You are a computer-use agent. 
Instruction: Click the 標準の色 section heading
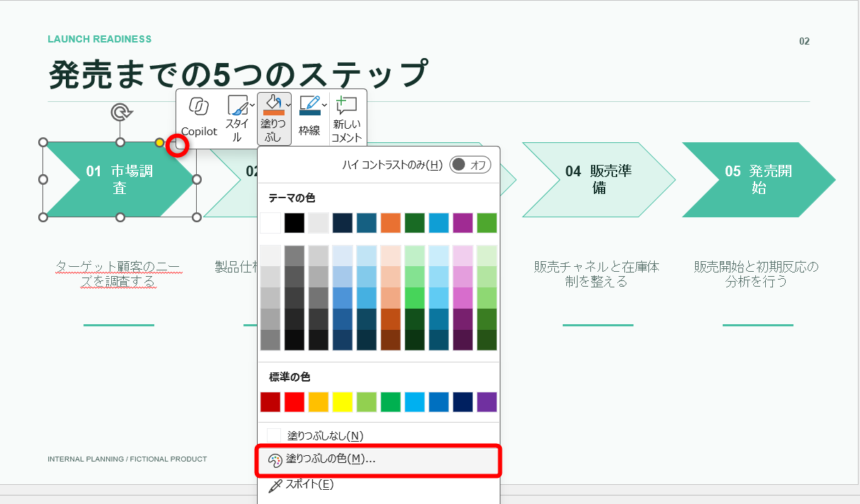click(x=289, y=377)
